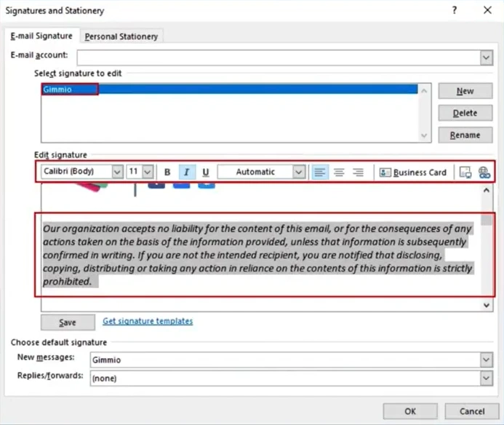Screen dimensions: 504x425
Task: Rename the selected signature
Action: 465,135
